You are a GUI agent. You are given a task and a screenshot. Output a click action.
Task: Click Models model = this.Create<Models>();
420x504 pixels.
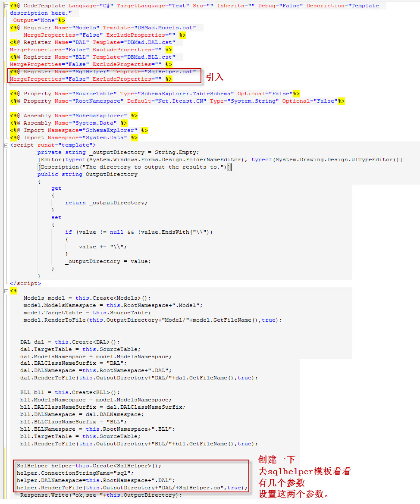[87, 298]
